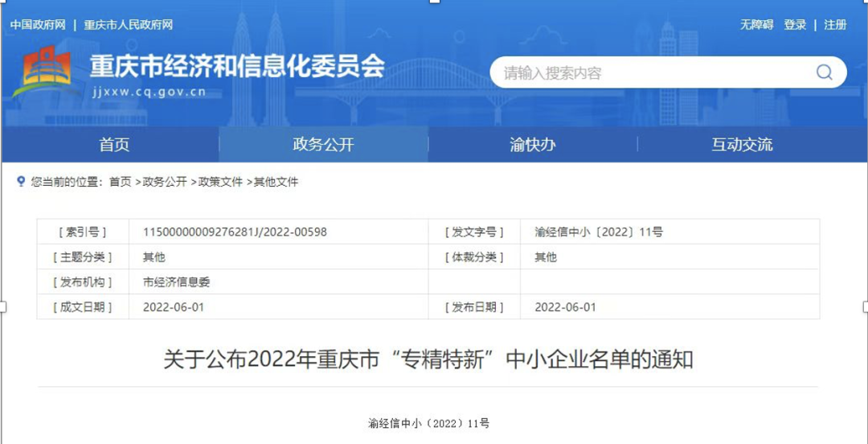
Task: Click 政策文件 in the breadcrumb path
Action: [x=220, y=182]
